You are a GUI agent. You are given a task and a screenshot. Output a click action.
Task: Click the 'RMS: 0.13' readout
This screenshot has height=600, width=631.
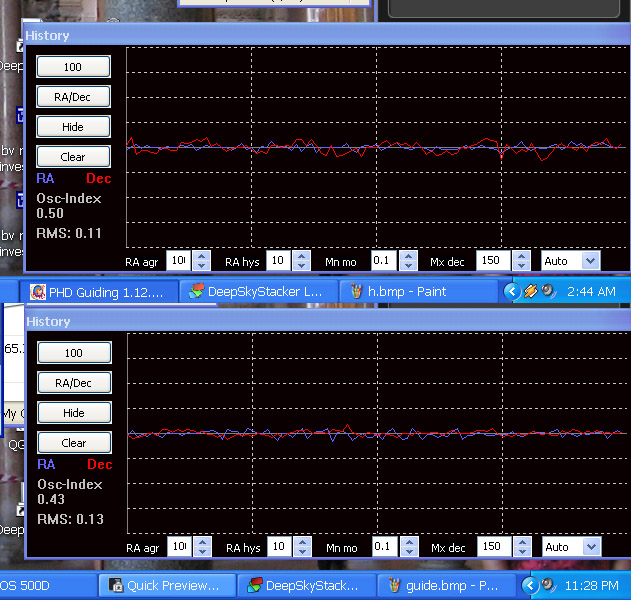click(x=70, y=519)
